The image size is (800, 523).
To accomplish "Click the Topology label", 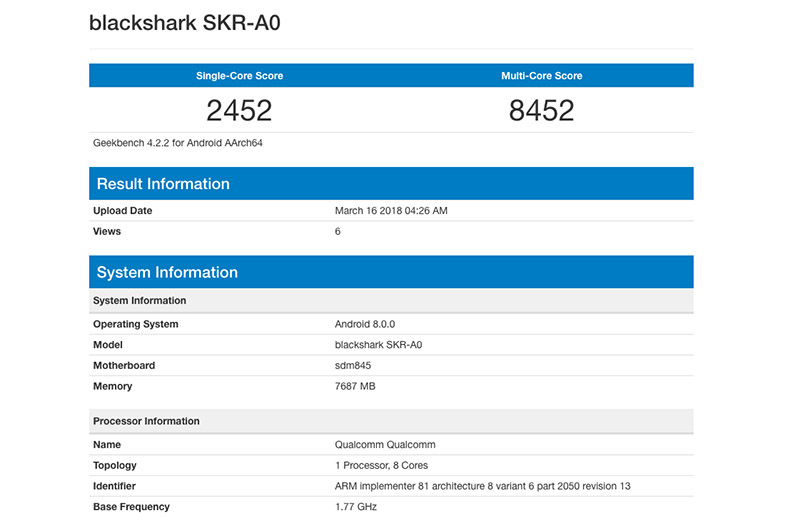I will [115, 465].
